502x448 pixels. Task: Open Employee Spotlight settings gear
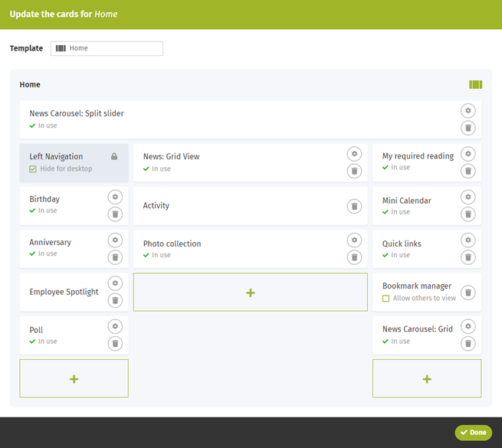pyautogui.click(x=115, y=283)
